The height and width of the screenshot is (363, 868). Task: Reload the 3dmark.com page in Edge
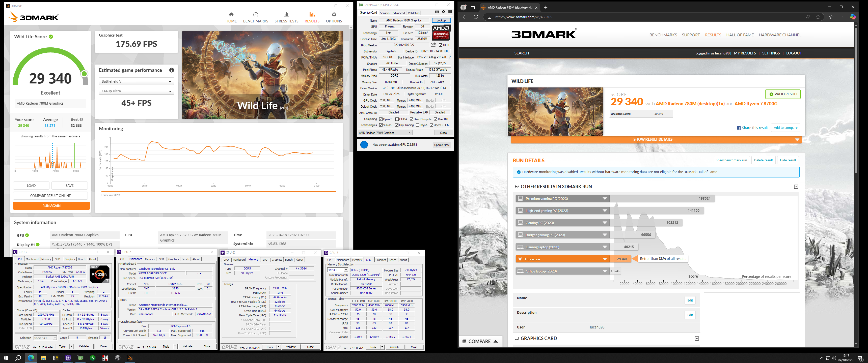tap(476, 17)
